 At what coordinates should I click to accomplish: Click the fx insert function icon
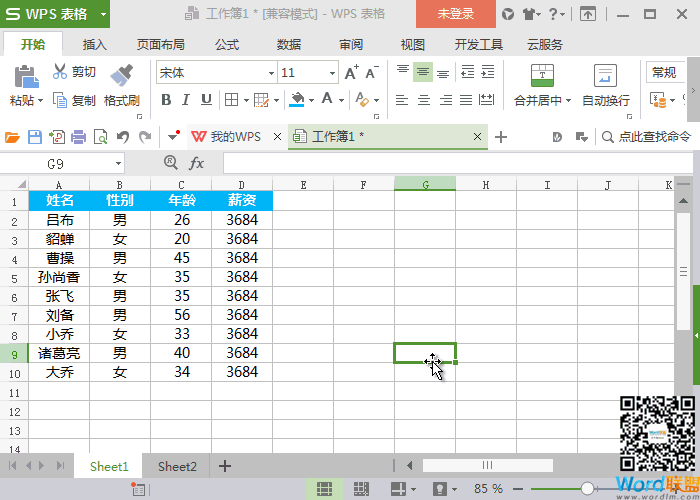coord(196,163)
